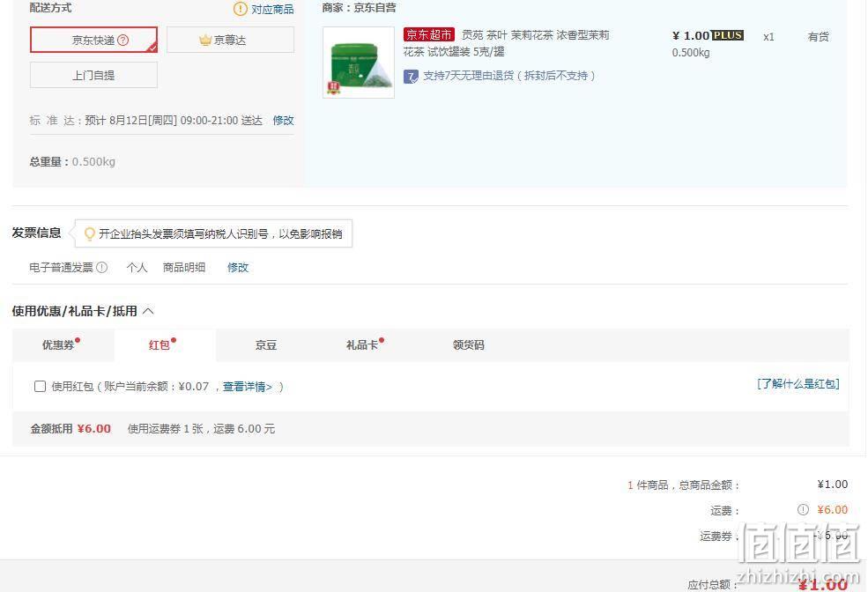Click the lightbulb tip icon in 发票信息
868x592 pixels.
pos(90,234)
